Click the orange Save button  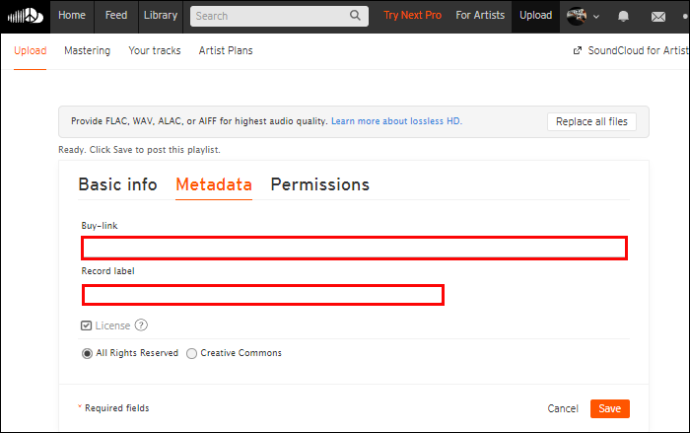click(x=610, y=409)
